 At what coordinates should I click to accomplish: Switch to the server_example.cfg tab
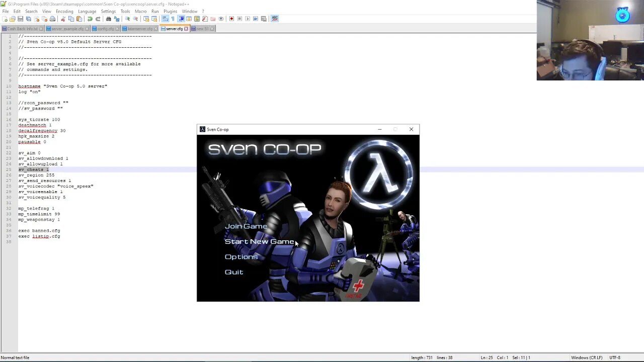67,29
